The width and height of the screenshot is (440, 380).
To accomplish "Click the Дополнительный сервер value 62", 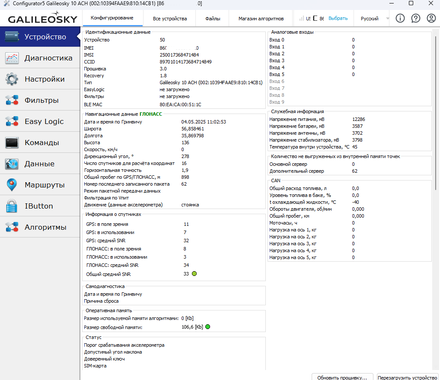I will click(355, 171).
